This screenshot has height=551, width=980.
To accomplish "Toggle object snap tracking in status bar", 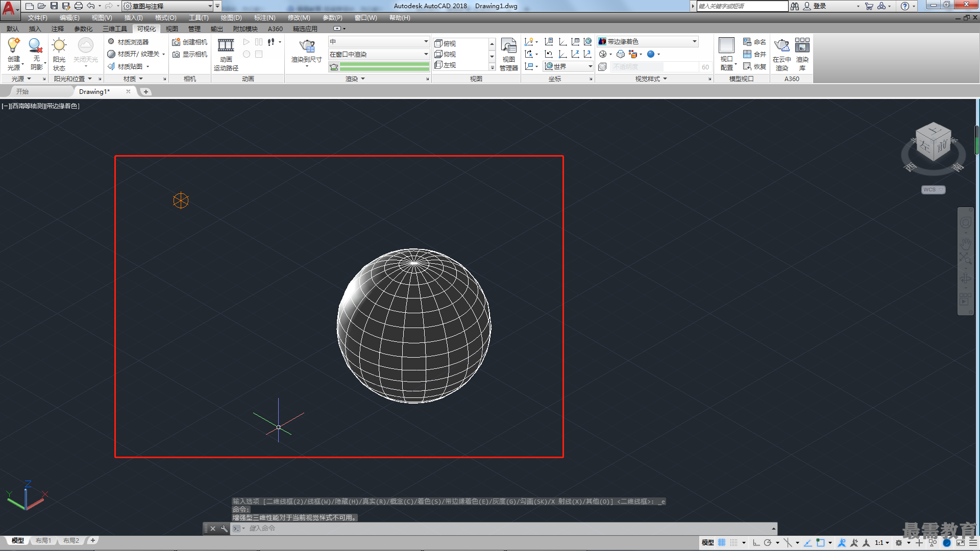I will click(808, 543).
